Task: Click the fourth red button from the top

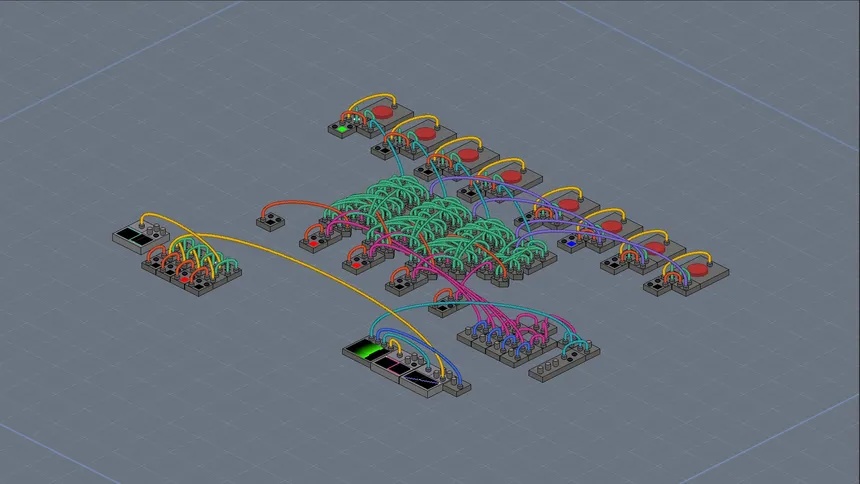Action: [x=511, y=177]
